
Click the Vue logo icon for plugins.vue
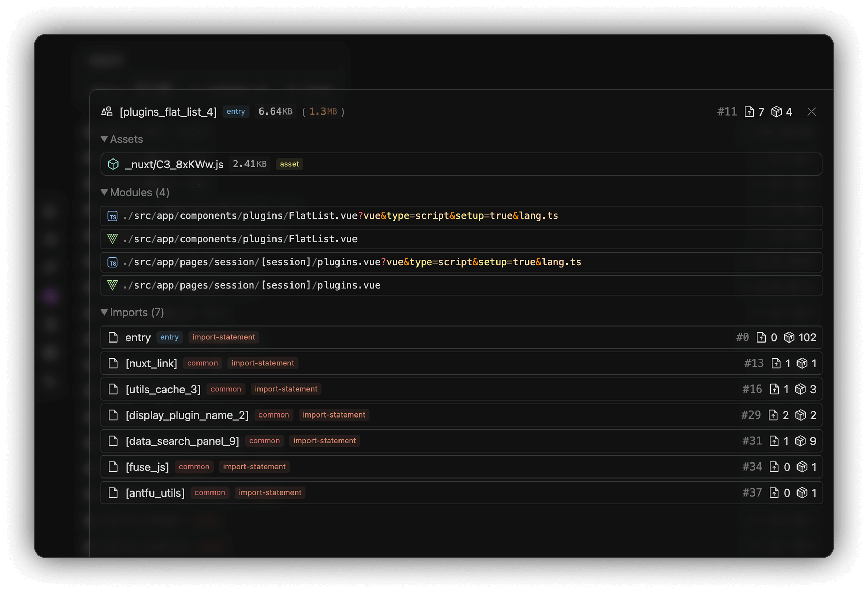(x=112, y=286)
